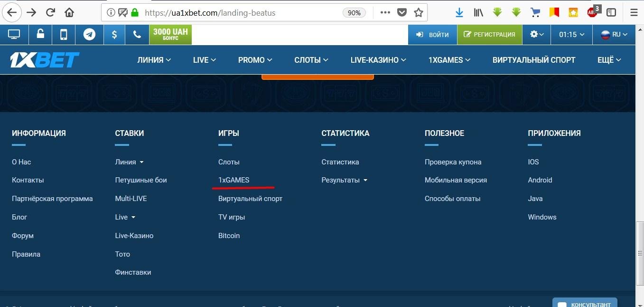This screenshot has width=644, height=307.
Task: Open the Multi-LIVE link
Action: point(131,199)
